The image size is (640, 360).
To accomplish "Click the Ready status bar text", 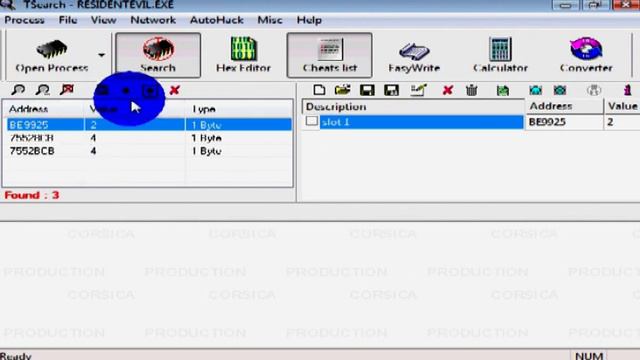I will coord(16,356).
